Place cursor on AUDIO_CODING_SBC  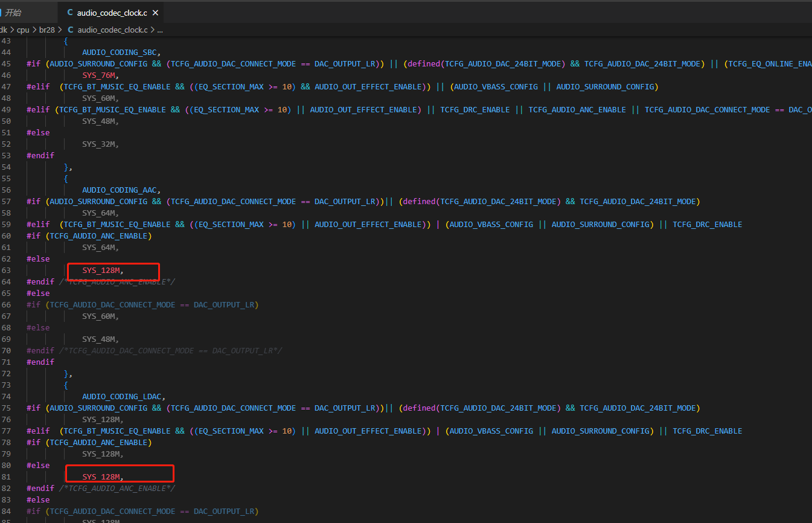[121, 52]
